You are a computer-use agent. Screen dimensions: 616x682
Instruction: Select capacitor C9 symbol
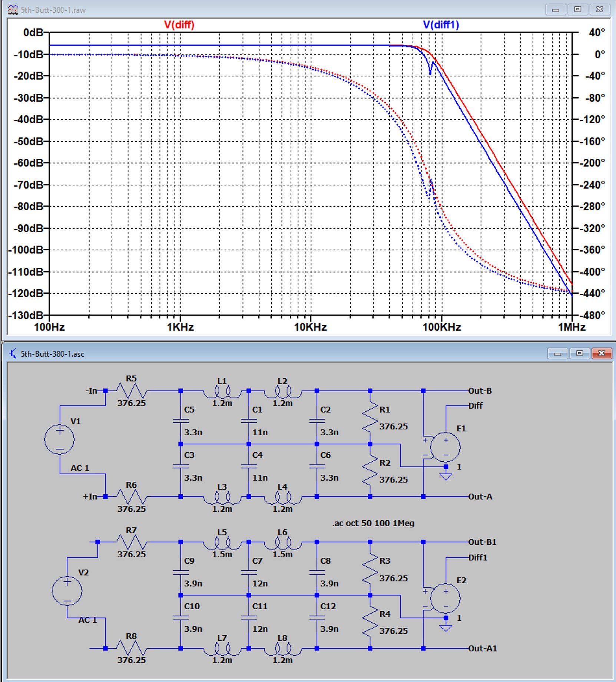click(181, 572)
